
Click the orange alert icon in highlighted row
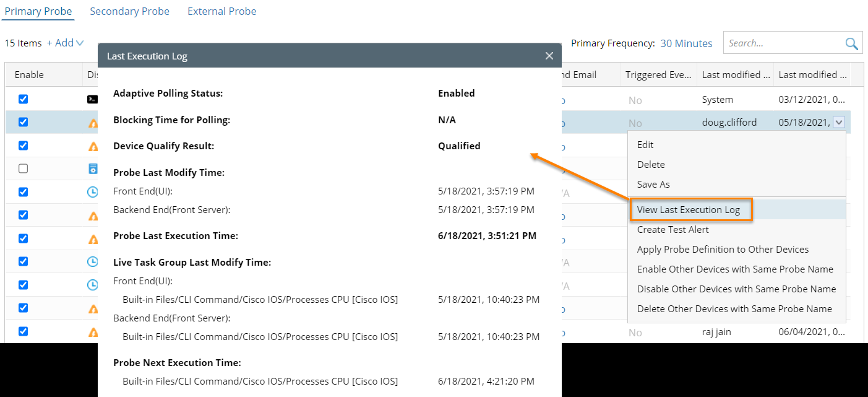click(x=93, y=123)
